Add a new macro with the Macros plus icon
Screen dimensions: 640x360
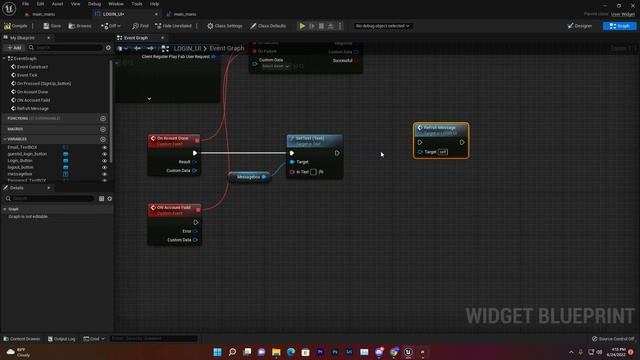point(103,129)
